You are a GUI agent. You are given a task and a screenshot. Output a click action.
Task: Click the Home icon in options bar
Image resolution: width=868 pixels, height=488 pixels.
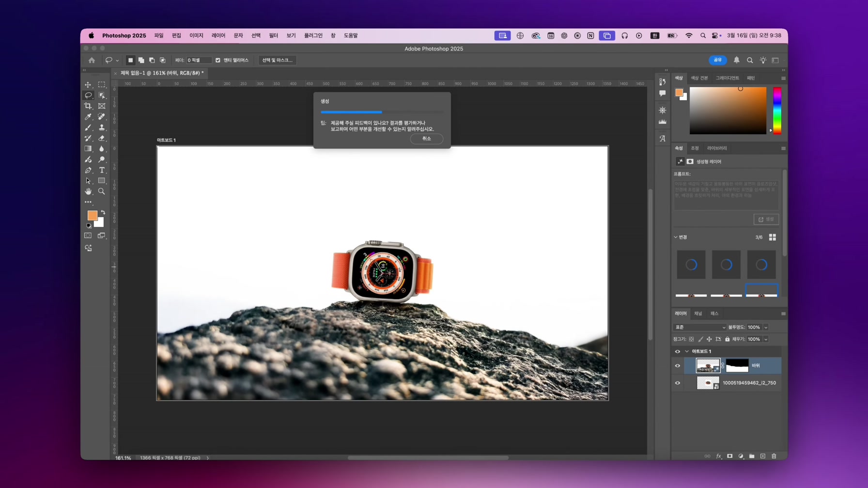(92, 60)
